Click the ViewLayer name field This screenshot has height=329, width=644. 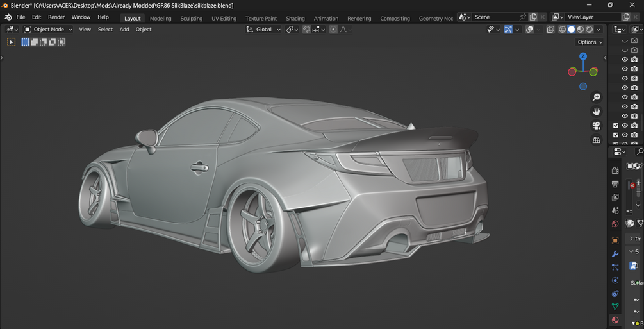click(x=592, y=17)
